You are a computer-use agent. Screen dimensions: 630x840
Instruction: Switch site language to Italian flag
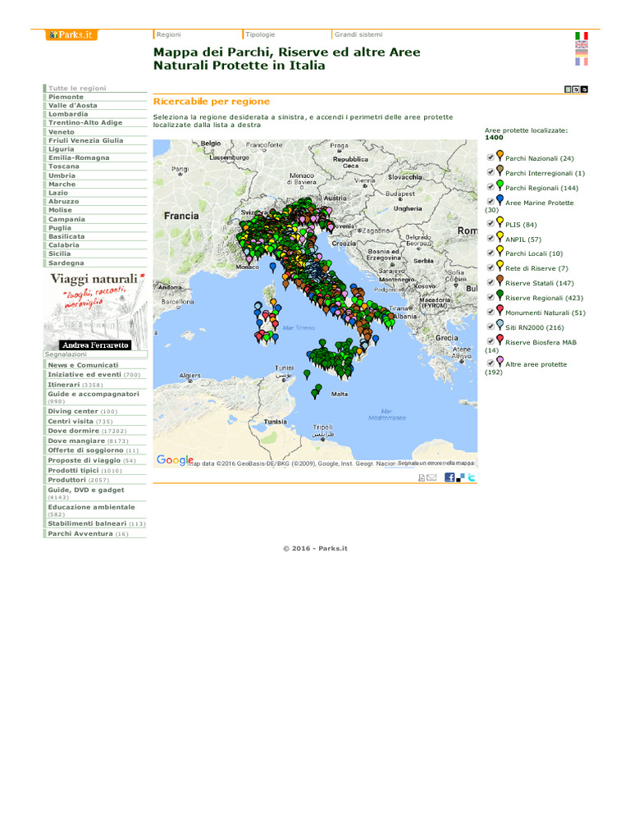[582, 36]
